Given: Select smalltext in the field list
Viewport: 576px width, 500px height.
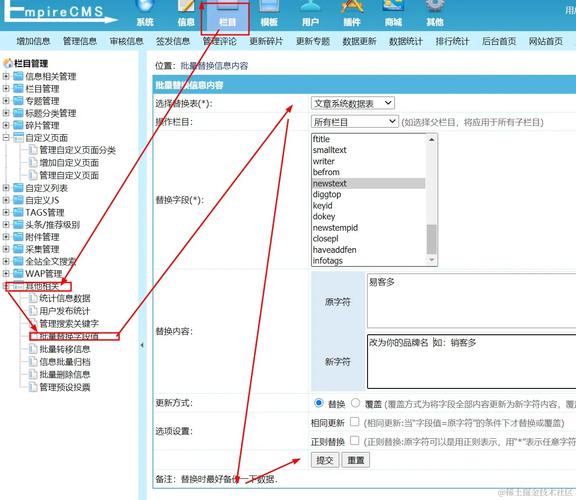Looking at the screenshot, I should [368, 150].
